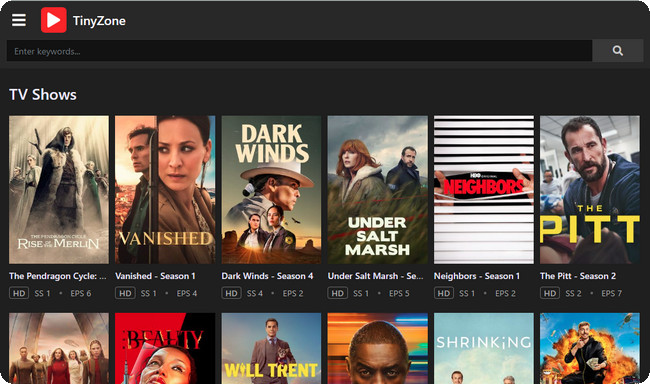
Task: Open the Dark Winds poster
Action: point(271,190)
